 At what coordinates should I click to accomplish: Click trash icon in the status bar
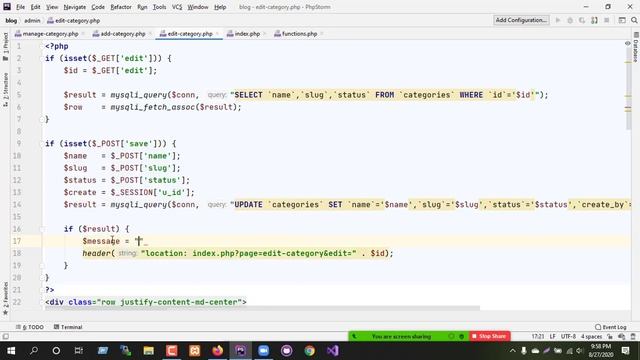pos(633,336)
